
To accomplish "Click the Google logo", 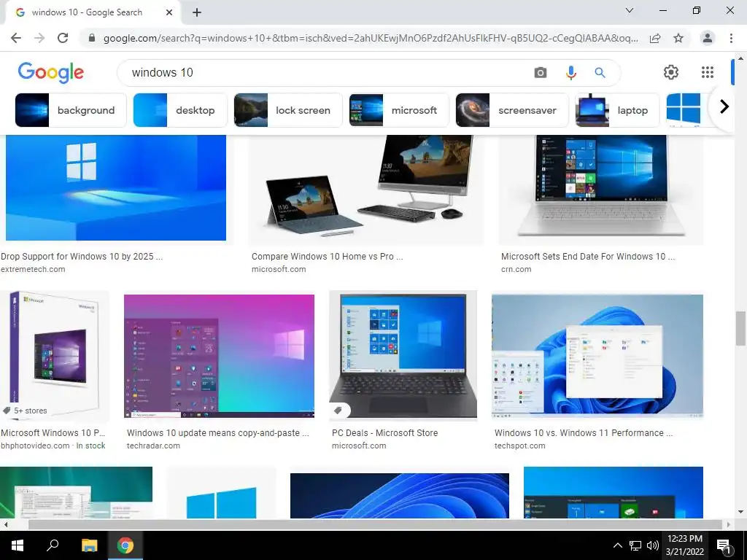I will [x=50, y=72].
